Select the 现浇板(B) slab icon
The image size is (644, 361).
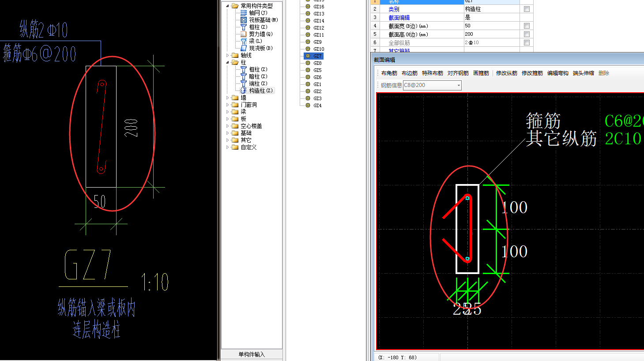tap(243, 48)
